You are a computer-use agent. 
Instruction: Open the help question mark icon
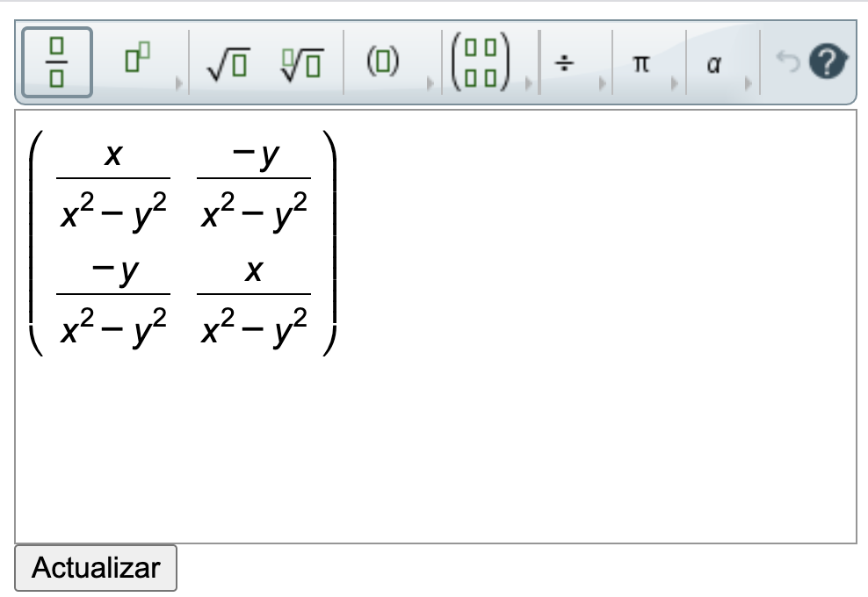click(x=828, y=62)
